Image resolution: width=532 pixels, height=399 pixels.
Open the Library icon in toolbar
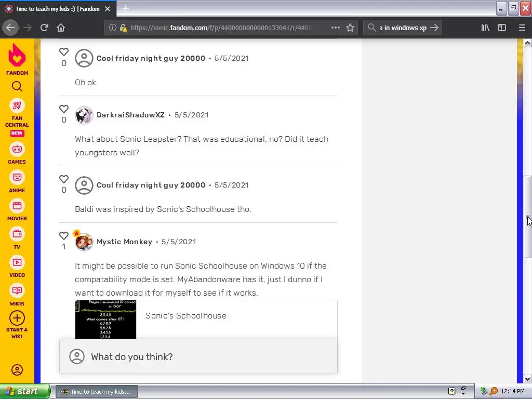pos(485,28)
